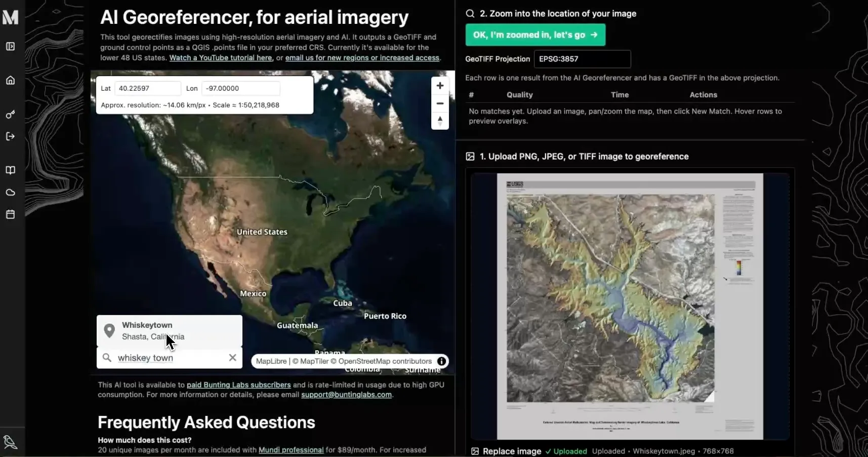The image size is (868, 457).
Task: Zoom in the map with plus button
Action: 440,86
